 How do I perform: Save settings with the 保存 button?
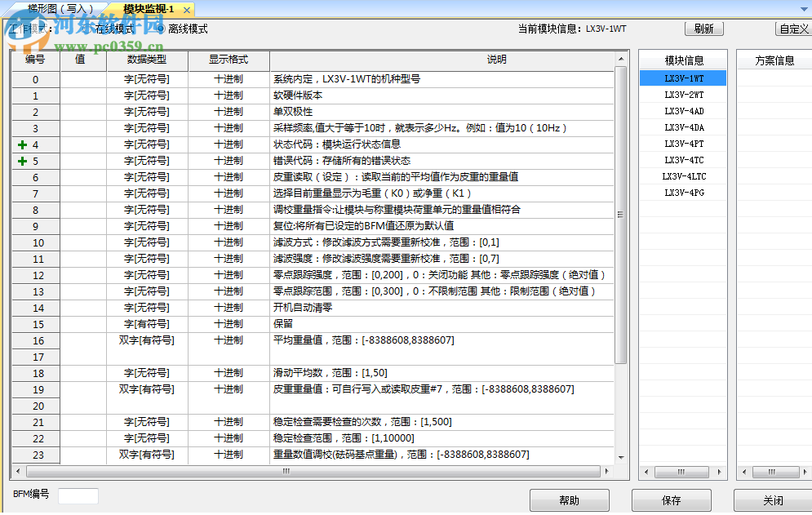pyautogui.click(x=672, y=499)
